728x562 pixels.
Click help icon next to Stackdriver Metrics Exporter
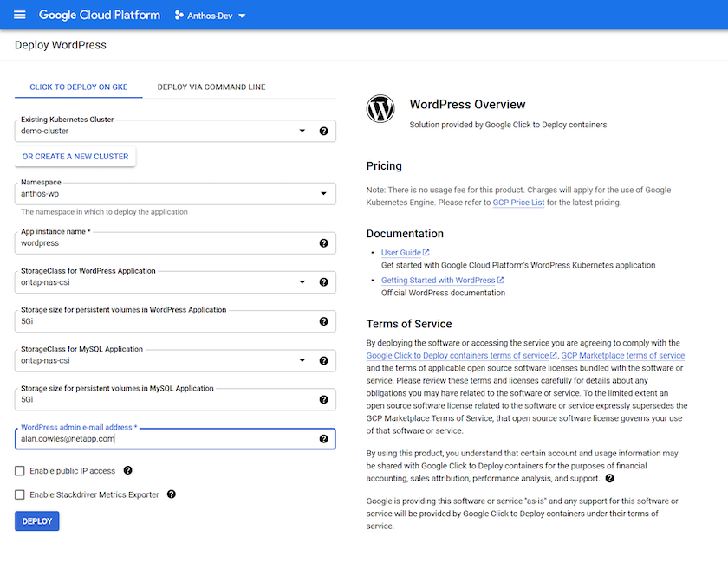[x=172, y=494]
